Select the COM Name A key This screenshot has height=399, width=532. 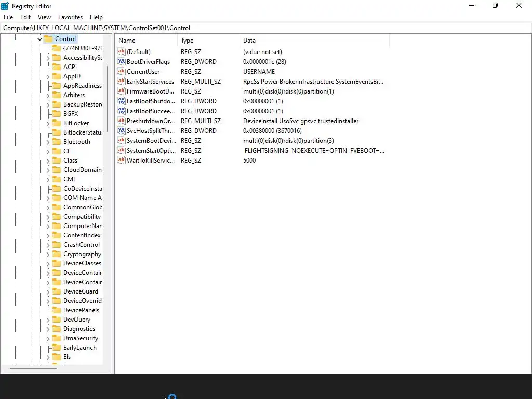pyautogui.click(x=83, y=198)
